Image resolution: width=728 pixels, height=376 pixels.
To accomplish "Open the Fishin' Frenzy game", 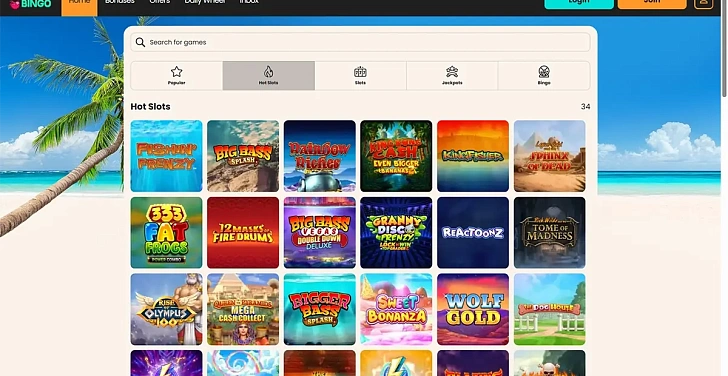I will (166, 156).
